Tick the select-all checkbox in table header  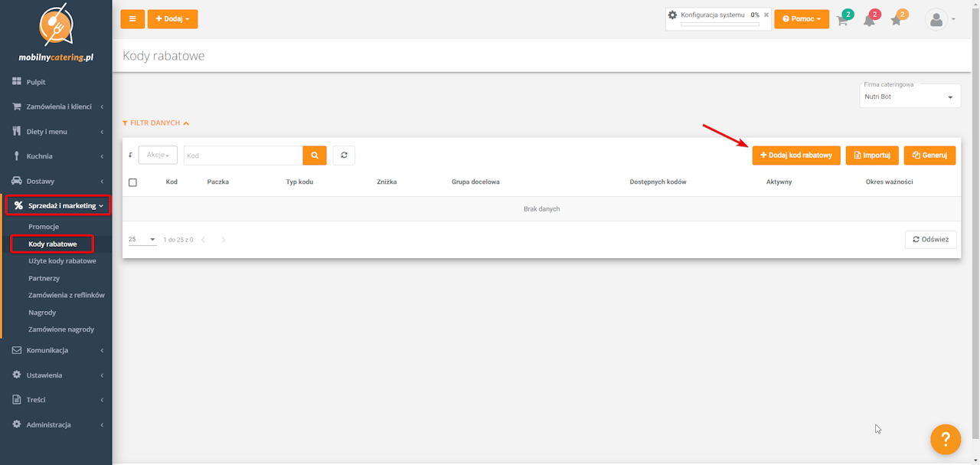(132, 182)
